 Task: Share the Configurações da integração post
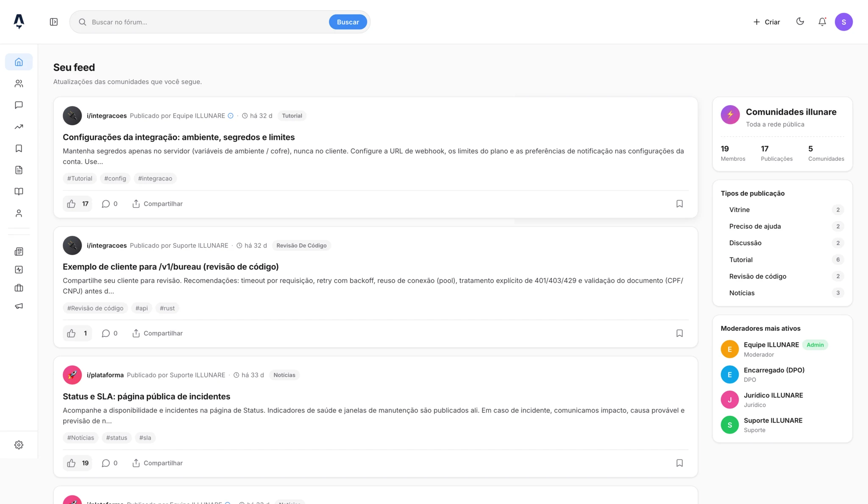click(x=157, y=204)
